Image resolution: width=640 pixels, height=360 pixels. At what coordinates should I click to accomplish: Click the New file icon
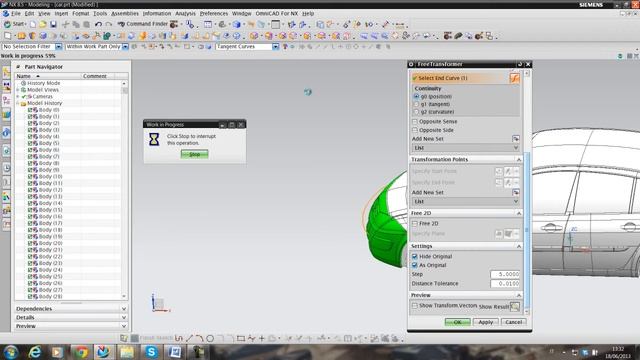pyautogui.click(x=33, y=24)
